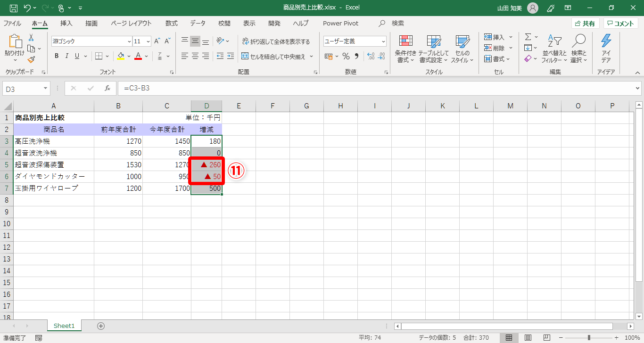Click the ribbon display options icon
This screenshot has width=644, height=343.
point(568,8)
